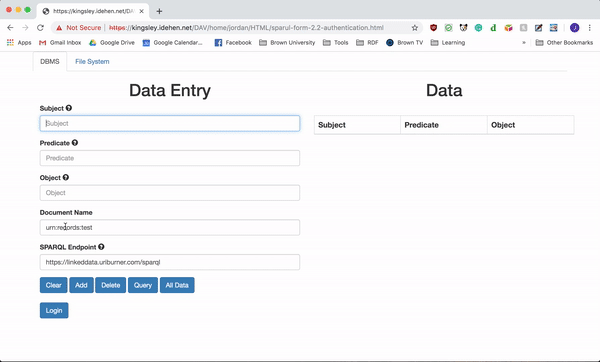Viewport: 600px width, 362px height.
Task: Expand the Learning bookmarks folder
Action: (x=448, y=42)
